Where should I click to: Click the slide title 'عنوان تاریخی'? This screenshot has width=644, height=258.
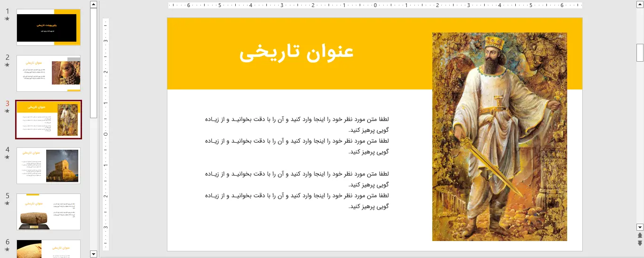click(x=297, y=53)
